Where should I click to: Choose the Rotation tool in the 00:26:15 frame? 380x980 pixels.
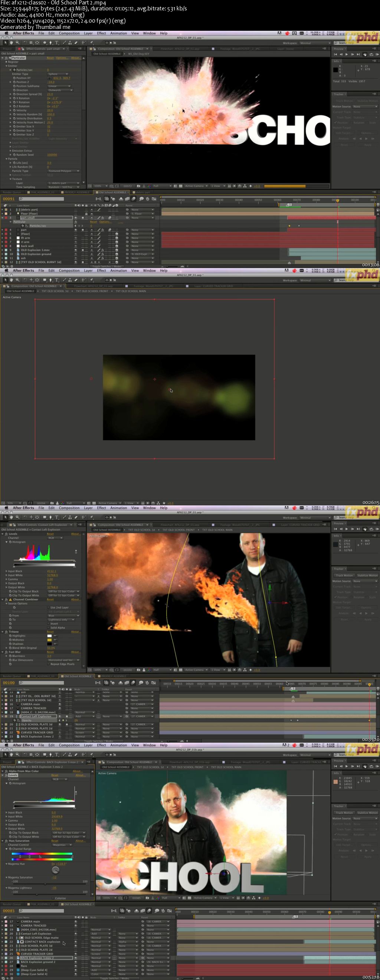coord(25,280)
